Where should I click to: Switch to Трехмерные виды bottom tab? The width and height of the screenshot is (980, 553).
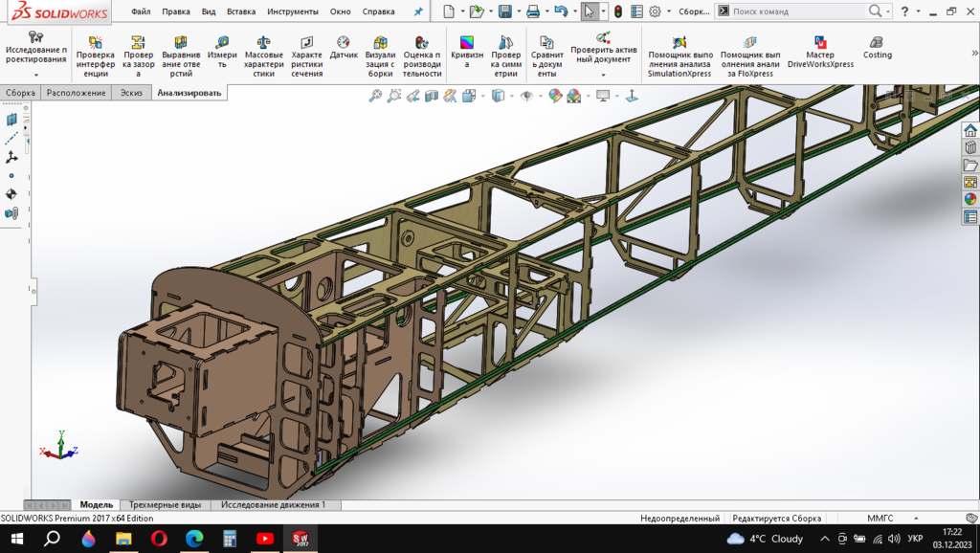[x=166, y=504]
